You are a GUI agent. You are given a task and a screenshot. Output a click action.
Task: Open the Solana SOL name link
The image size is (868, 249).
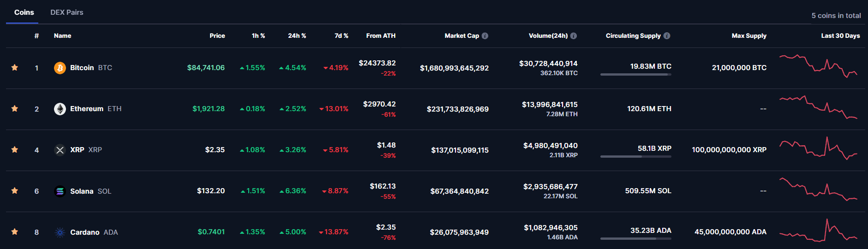click(x=90, y=191)
